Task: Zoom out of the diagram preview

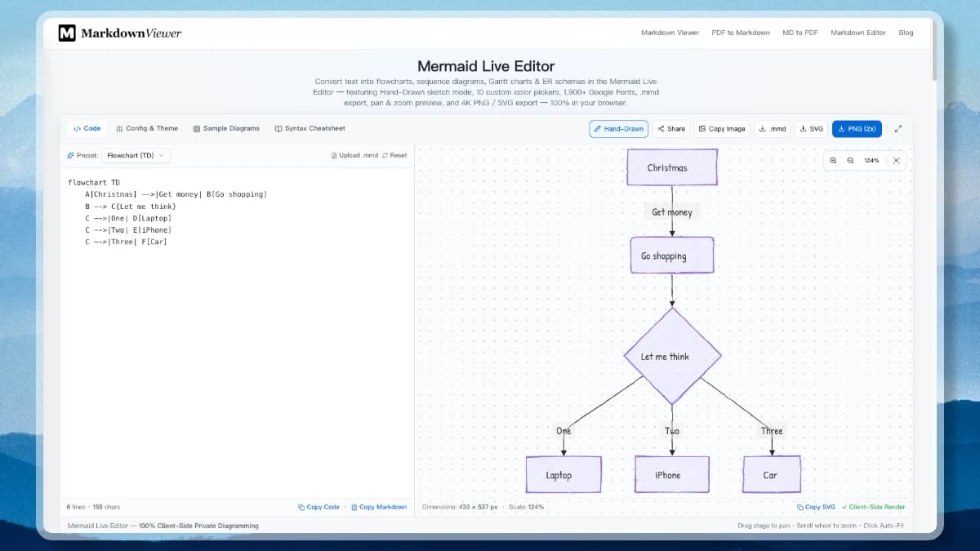Action: pos(850,161)
